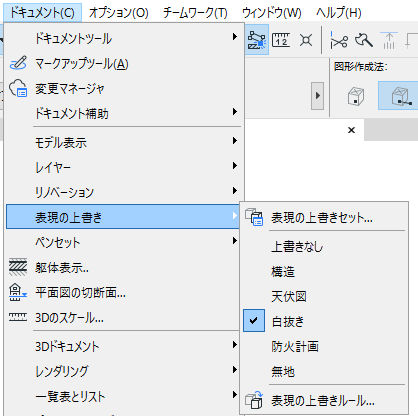
Task: Toggle the highlighted guide-line snap toolbar icon
Action: (257, 40)
